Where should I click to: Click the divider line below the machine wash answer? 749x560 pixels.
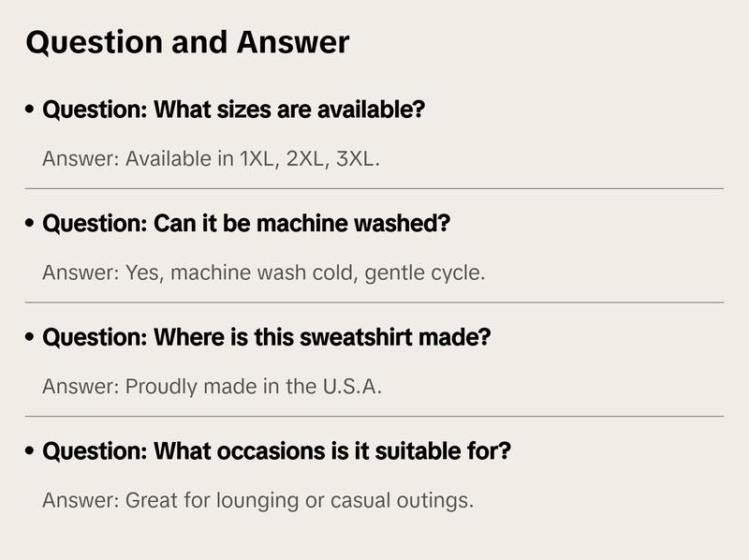coord(374,302)
